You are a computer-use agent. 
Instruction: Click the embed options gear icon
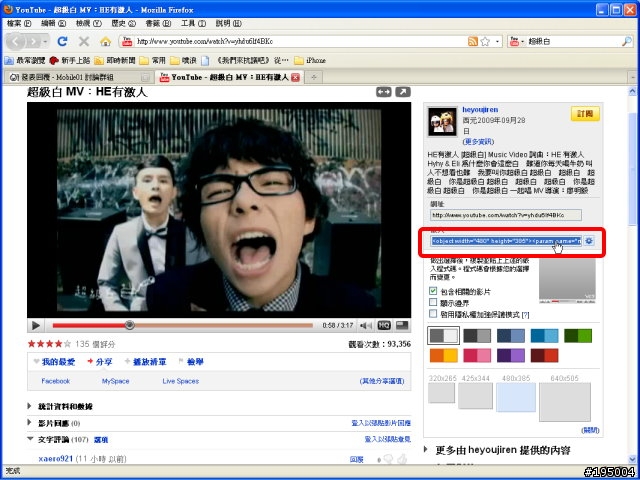(x=589, y=241)
